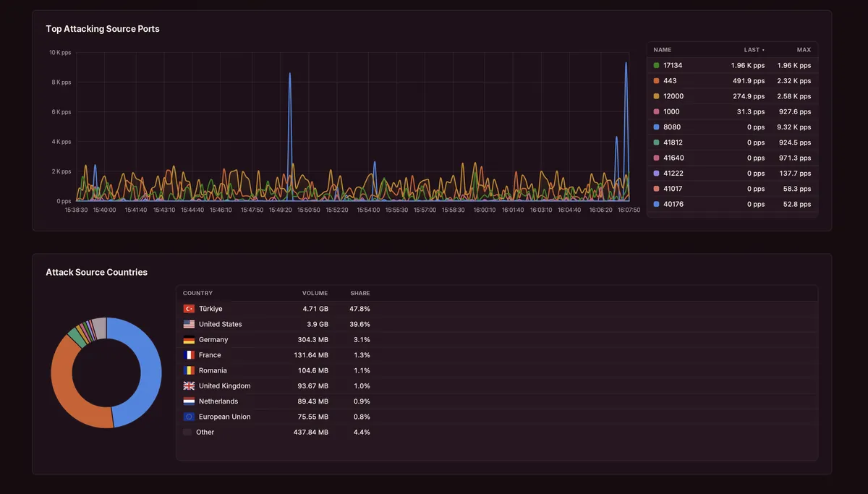868x494 pixels.
Task: Click the 2.58 K pps max value
Action: (x=794, y=96)
